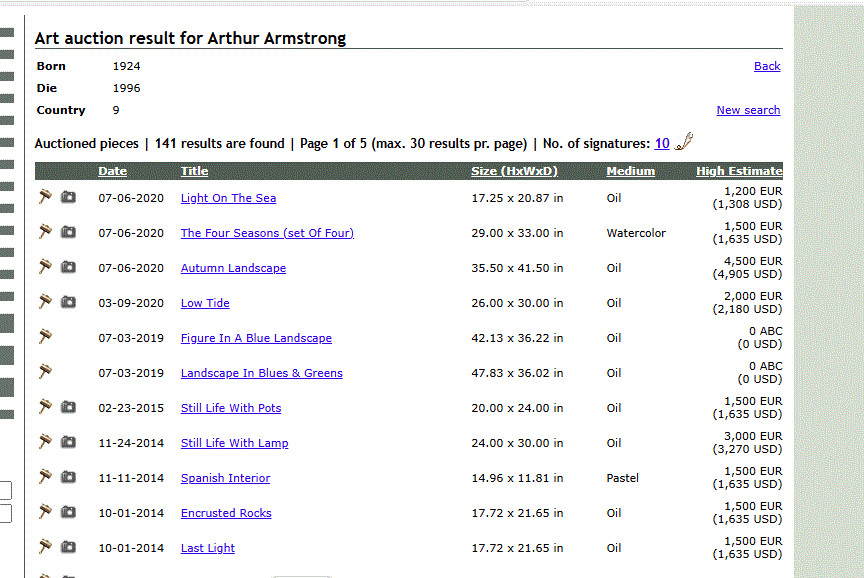Open the camera icon for Still Life With Pots

tap(68, 407)
